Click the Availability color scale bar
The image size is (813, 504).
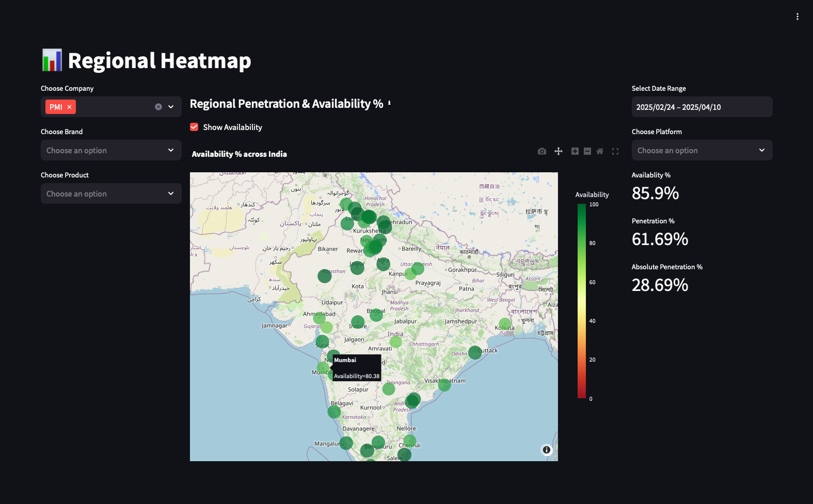click(582, 301)
